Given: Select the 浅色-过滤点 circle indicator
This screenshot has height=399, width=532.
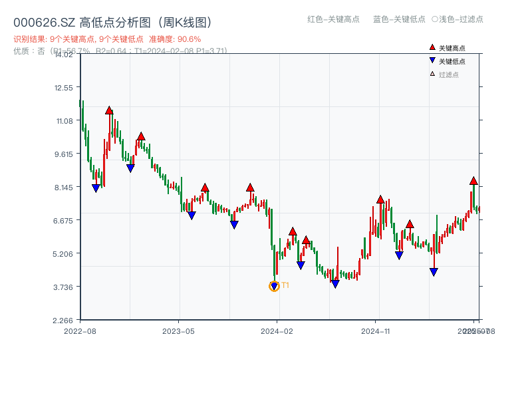Looking at the screenshot, I should pyautogui.click(x=434, y=19).
